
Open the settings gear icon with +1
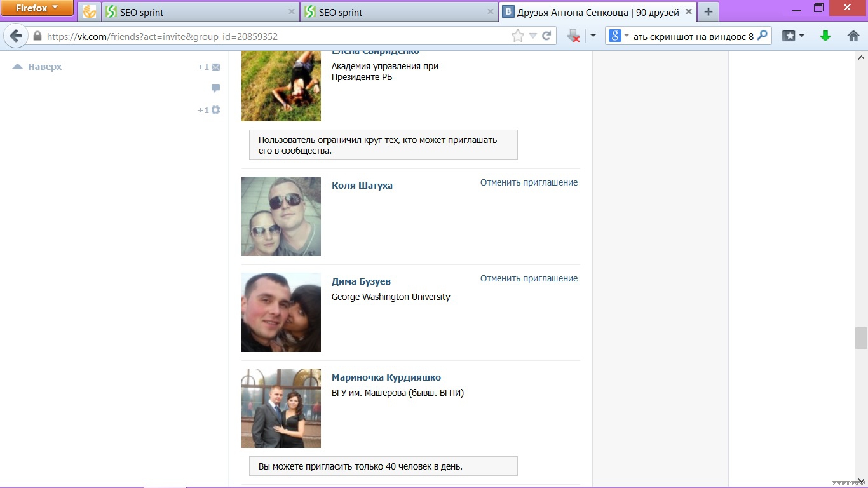209,110
